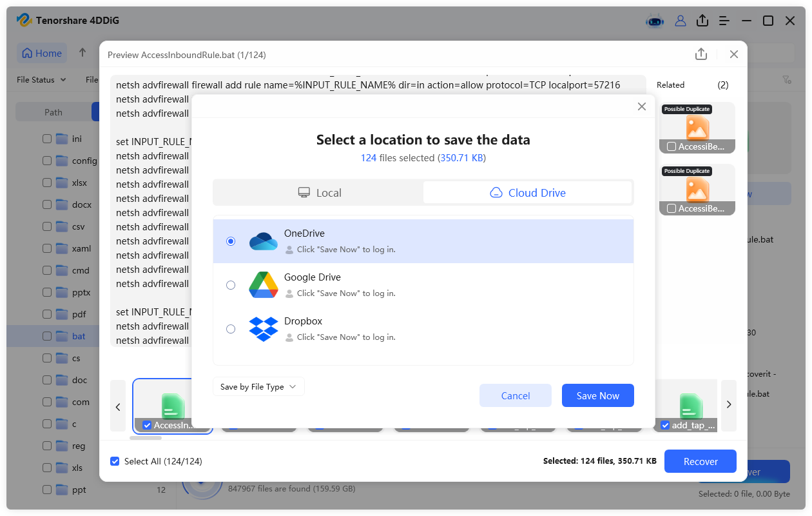
Task: Select the doc folder in tree
Action: click(x=79, y=380)
